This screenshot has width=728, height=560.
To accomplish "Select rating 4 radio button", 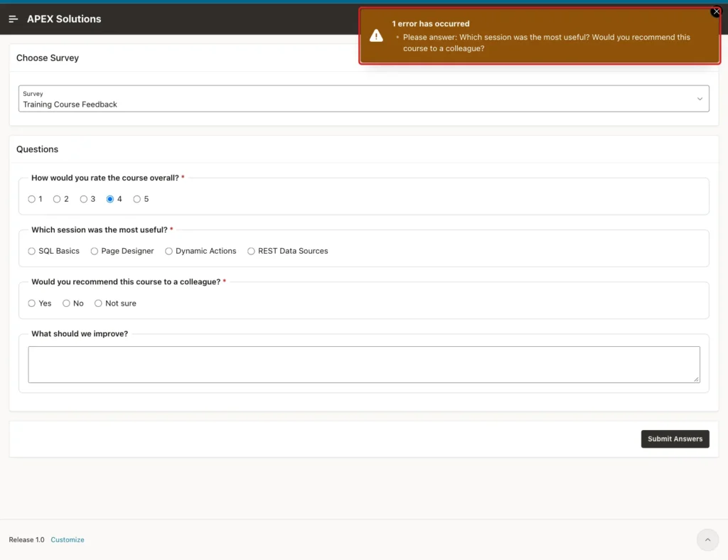I will click(110, 199).
